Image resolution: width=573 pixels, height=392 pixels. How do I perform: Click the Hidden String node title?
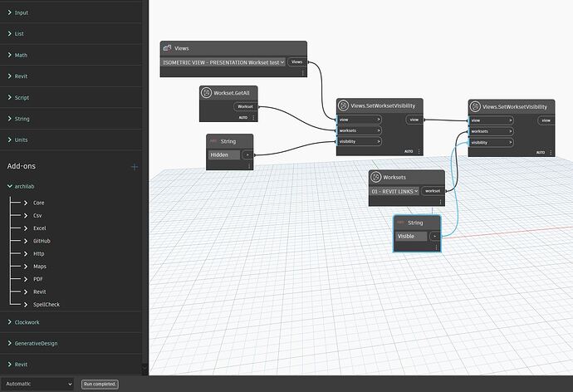pos(228,141)
